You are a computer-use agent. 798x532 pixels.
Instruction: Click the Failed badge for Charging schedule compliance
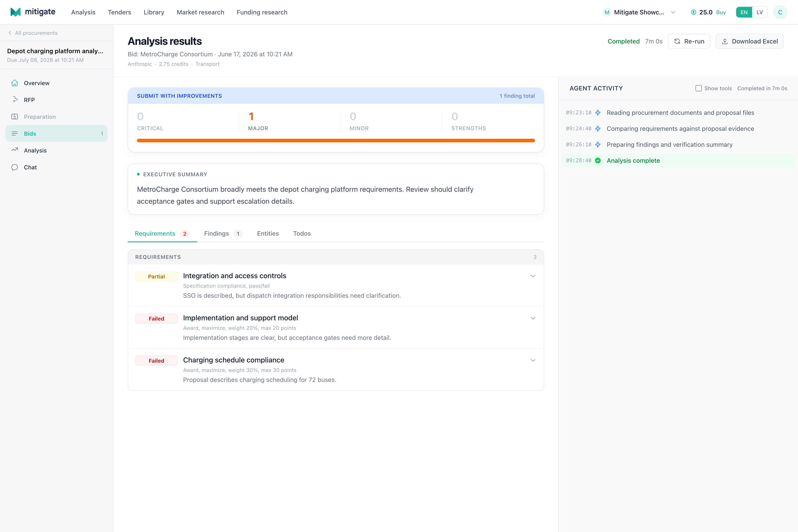(x=156, y=361)
